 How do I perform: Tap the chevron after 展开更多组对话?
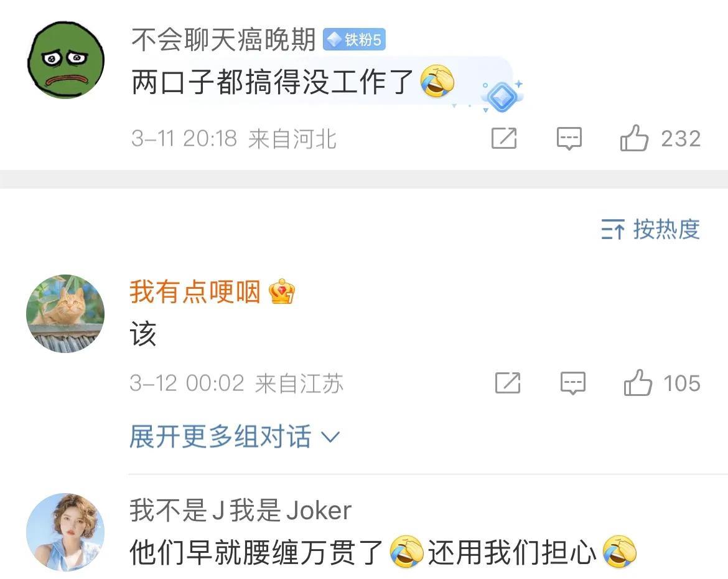coord(330,437)
